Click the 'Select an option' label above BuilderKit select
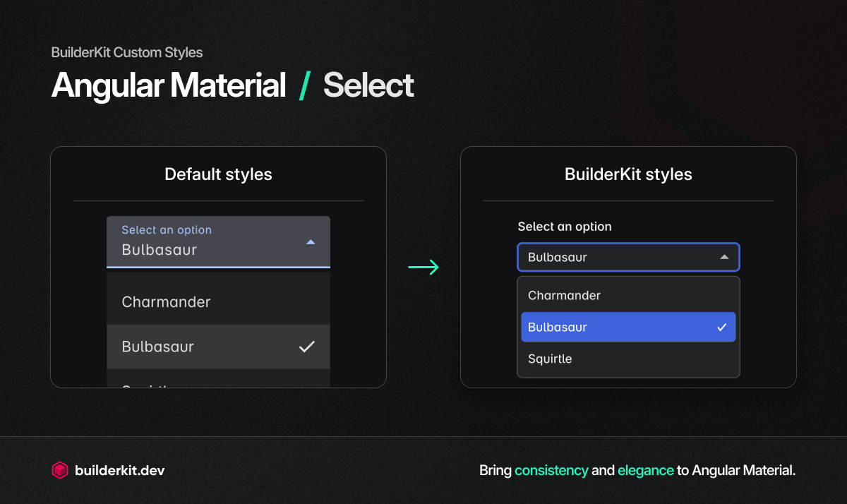Image resolution: width=847 pixels, height=504 pixels. coord(565,227)
